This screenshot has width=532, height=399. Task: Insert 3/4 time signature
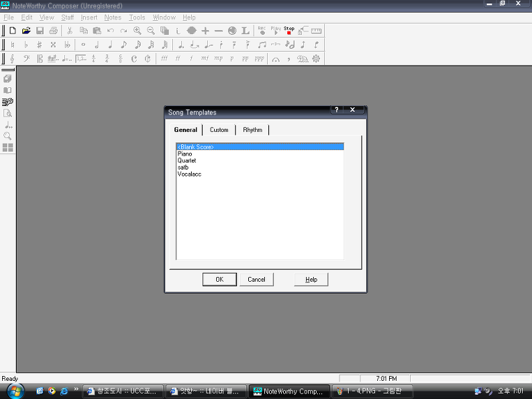(107, 59)
